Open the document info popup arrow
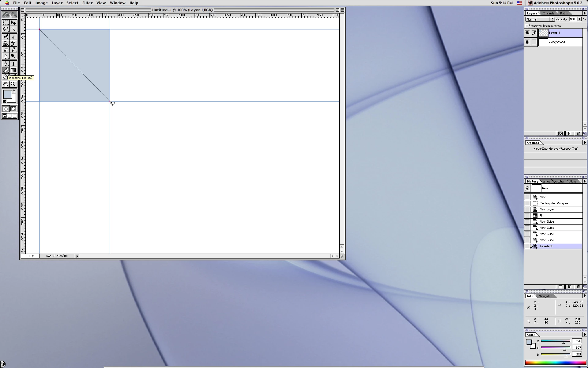The width and height of the screenshot is (588, 368). 77,256
